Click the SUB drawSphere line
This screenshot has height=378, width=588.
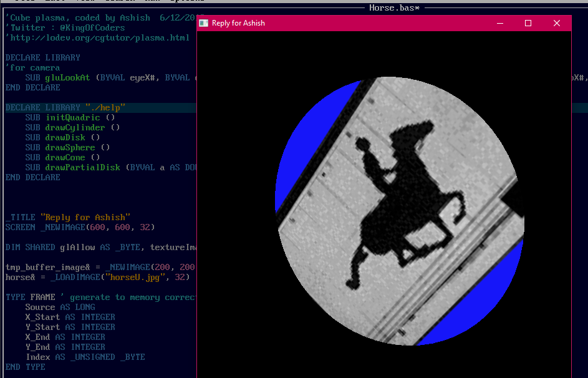(x=67, y=148)
